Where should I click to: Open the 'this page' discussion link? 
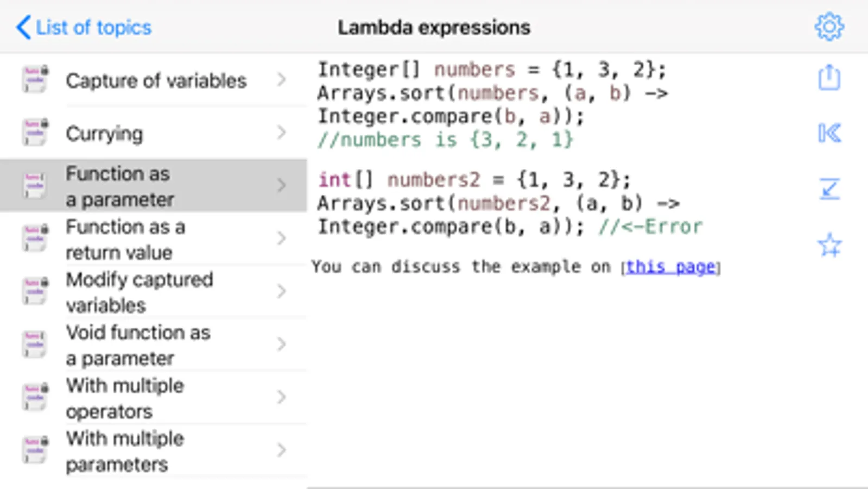pos(670,267)
